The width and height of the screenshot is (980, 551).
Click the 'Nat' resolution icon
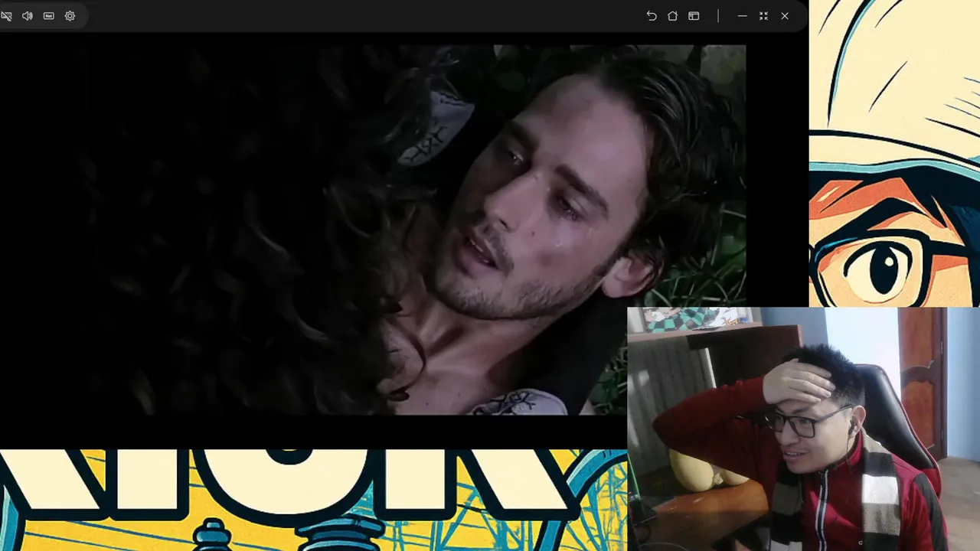(49, 16)
